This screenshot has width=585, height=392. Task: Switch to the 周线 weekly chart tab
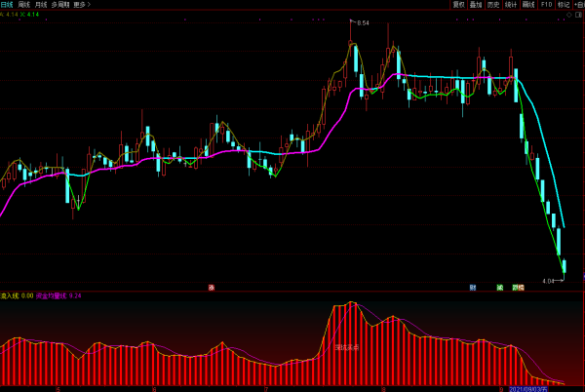point(23,4)
